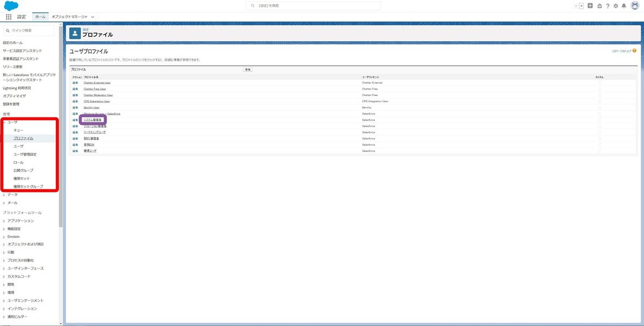Open the システム管理者 profile link

92,120
